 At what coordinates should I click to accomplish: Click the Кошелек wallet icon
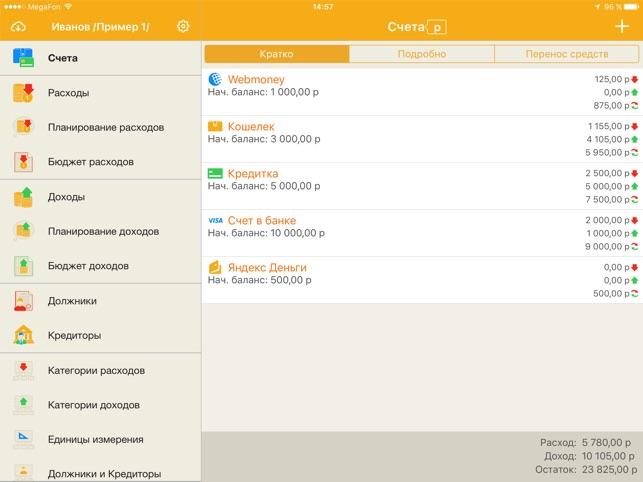click(215, 126)
